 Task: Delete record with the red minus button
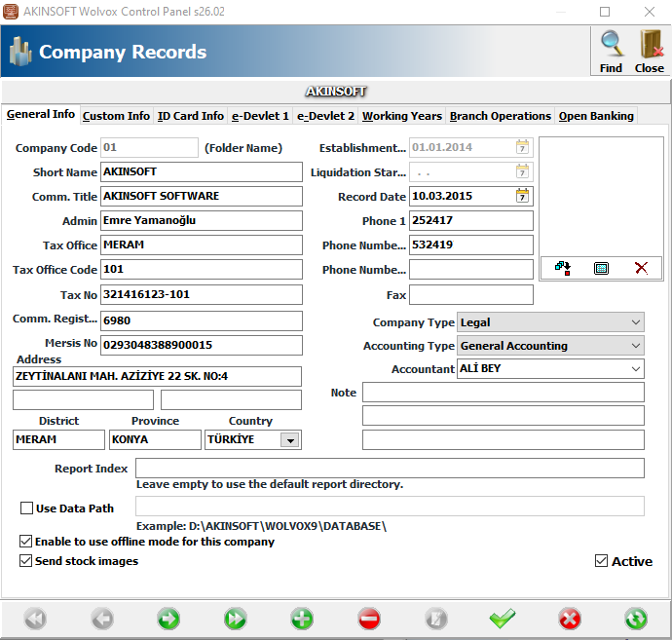(x=369, y=619)
